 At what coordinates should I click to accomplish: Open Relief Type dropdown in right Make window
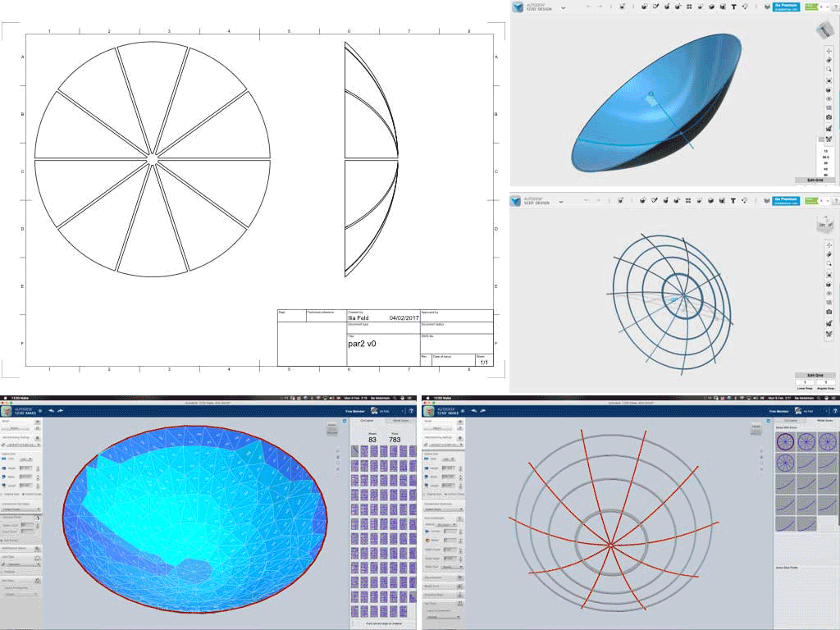coord(452,567)
